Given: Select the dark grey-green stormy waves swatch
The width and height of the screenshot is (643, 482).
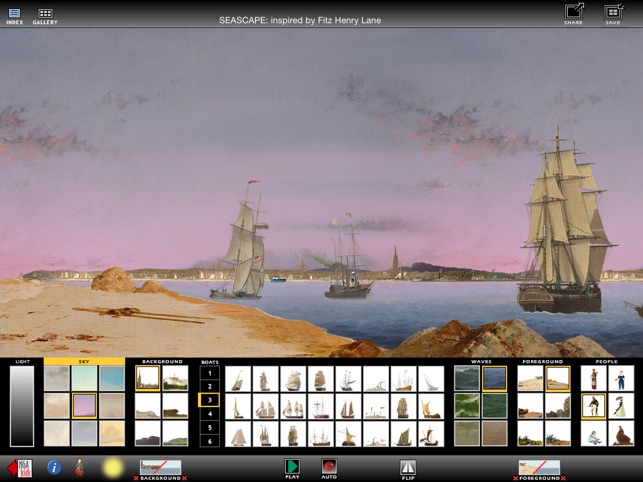Looking at the screenshot, I should [467, 378].
